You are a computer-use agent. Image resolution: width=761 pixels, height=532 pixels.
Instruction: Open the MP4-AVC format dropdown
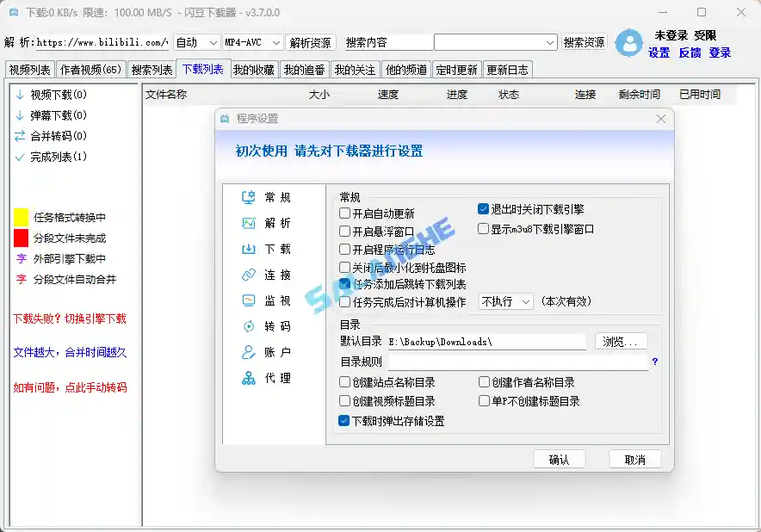(252, 41)
